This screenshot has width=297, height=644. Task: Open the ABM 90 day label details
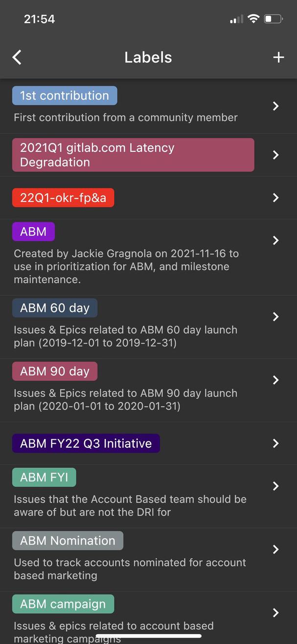tap(275, 380)
